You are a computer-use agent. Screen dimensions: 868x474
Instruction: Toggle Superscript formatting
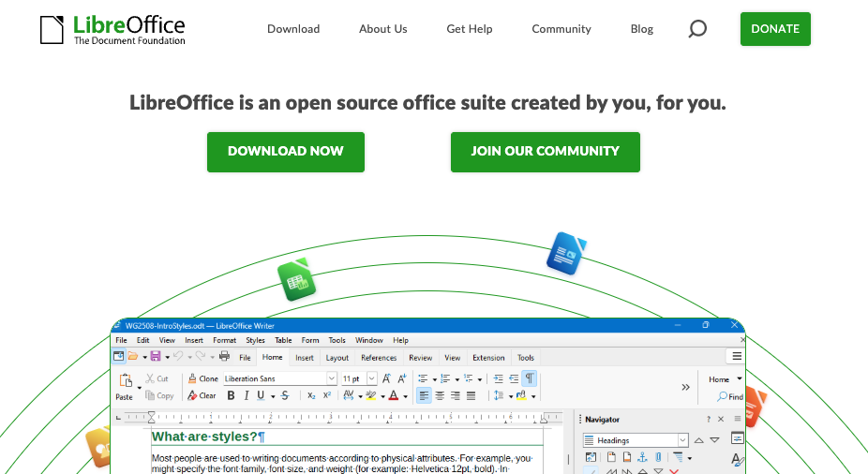click(326, 395)
